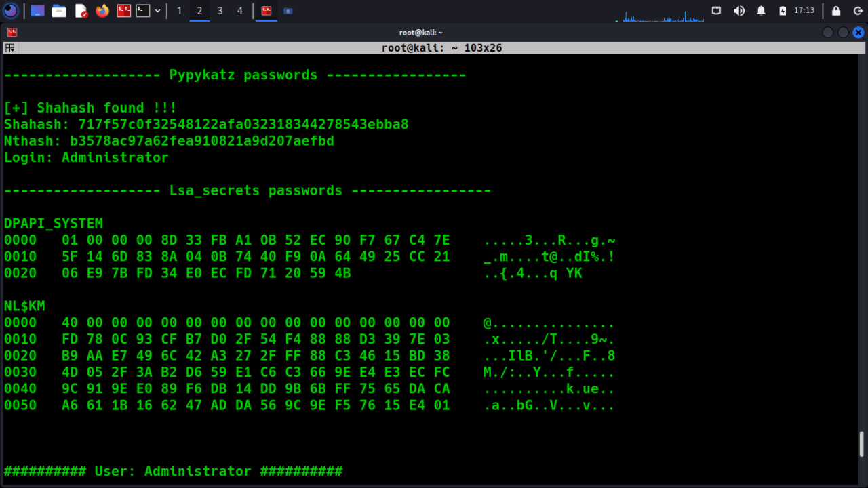The height and width of the screenshot is (488, 868).
Task: Click the lock screen icon
Action: 837,10
